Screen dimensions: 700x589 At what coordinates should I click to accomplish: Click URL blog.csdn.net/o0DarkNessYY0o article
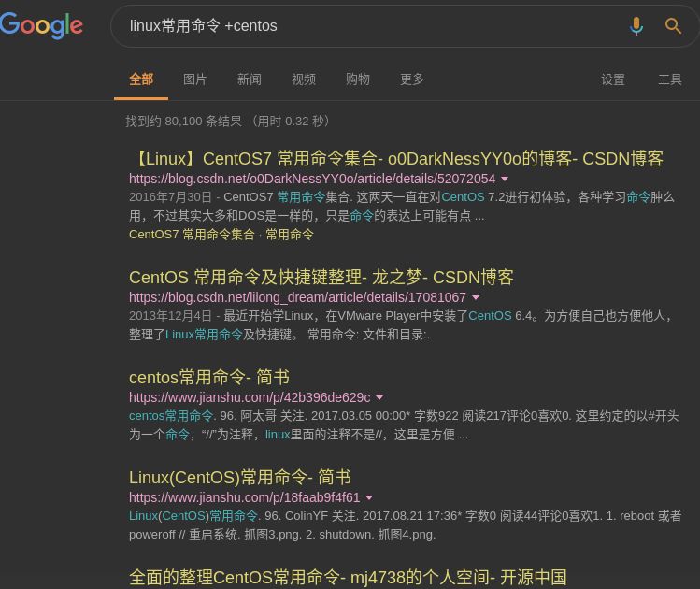coord(312,179)
